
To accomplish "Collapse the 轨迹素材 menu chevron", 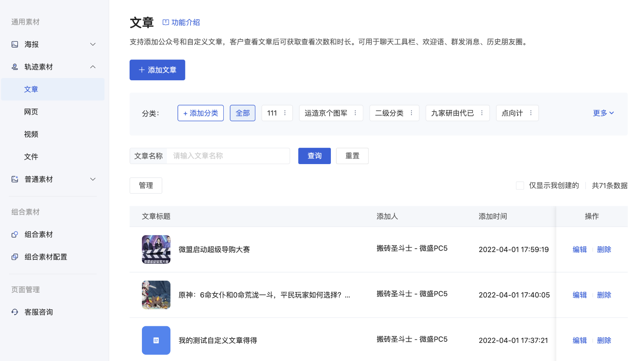I will (93, 67).
